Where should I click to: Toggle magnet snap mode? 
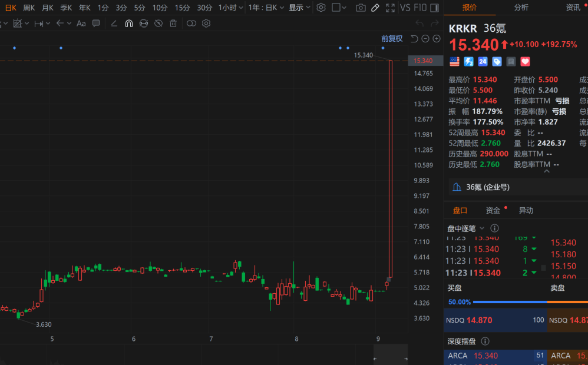pyautogui.click(x=128, y=23)
